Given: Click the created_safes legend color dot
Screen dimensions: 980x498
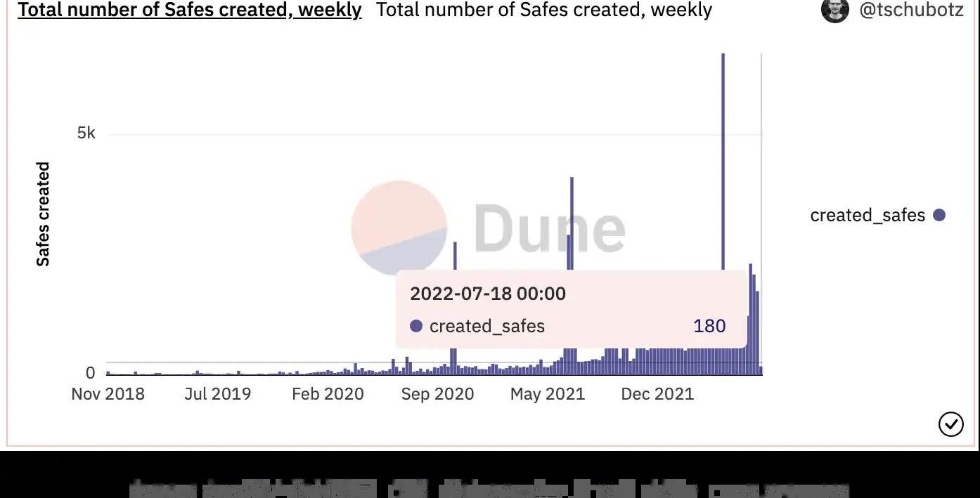Looking at the screenshot, I should pyautogui.click(x=939, y=215).
